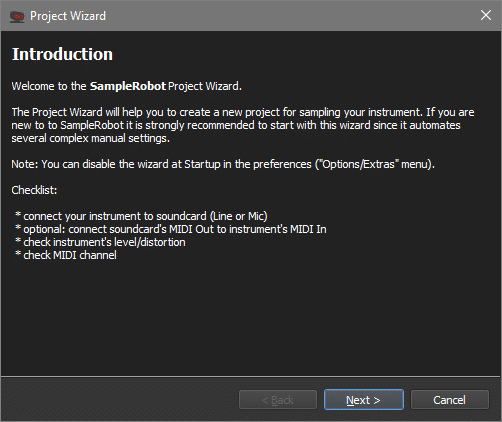Click the SampleRobot icon in the title bar
The image size is (502, 422).
[x=17, y=16]
